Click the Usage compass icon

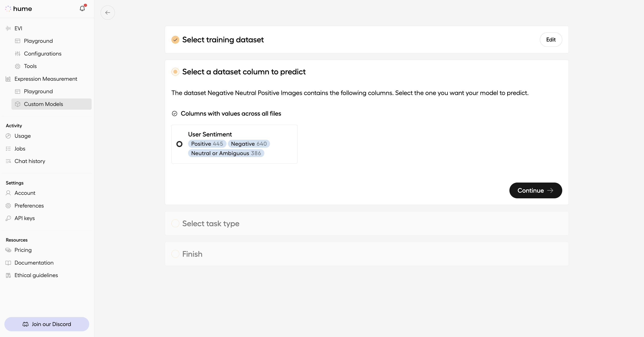(x=8, y=136)
